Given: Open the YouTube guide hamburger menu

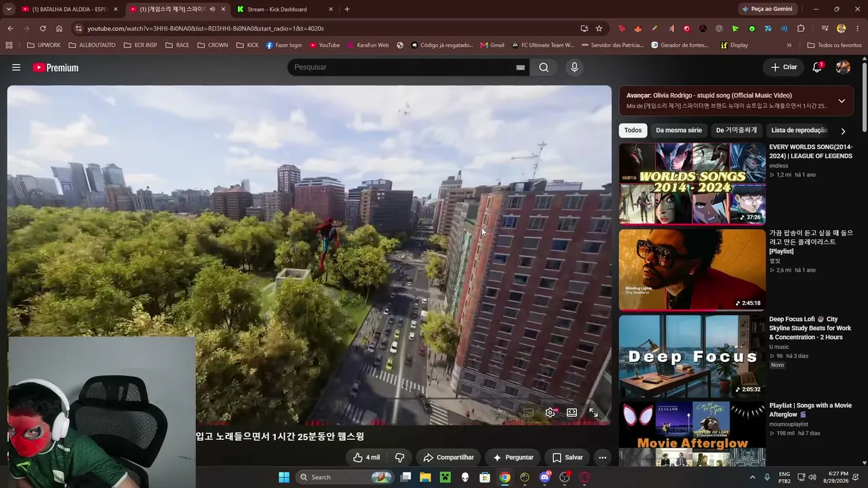Looking at the screenshot, I should tap(16, 67).
